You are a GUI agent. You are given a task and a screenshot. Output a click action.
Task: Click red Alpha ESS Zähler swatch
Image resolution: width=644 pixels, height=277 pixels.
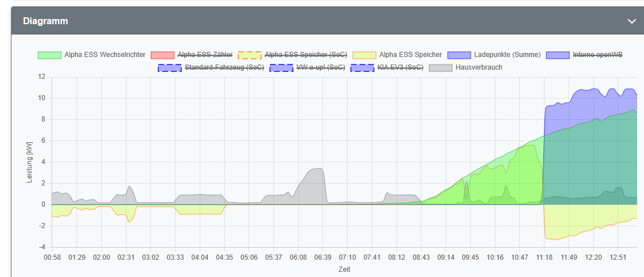pos(163,55)
